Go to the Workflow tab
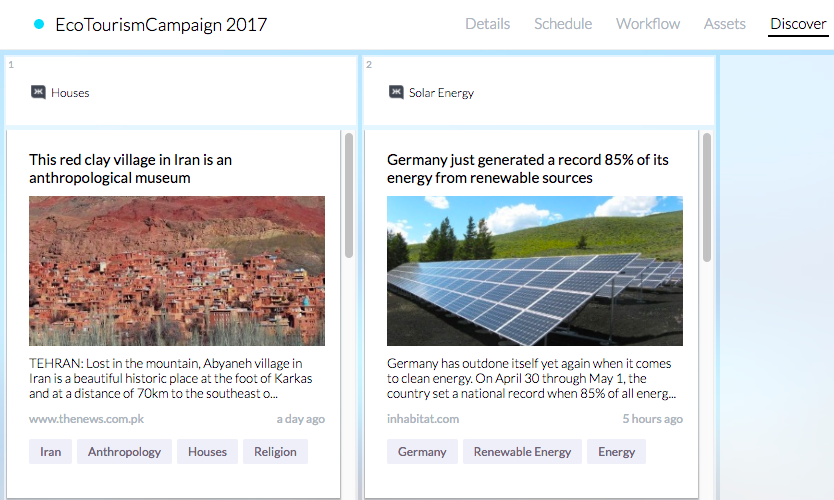The height and width of the screenshot is (500, 834). [x=647, y=24]
